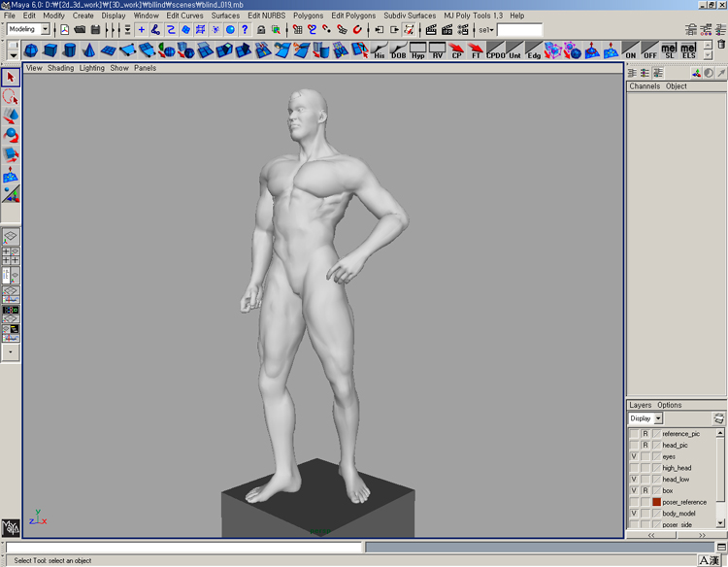Screen dimensions: 728x567
Task: Toggle visibility of the eyes layer
Action: click(x=634, y=456)
